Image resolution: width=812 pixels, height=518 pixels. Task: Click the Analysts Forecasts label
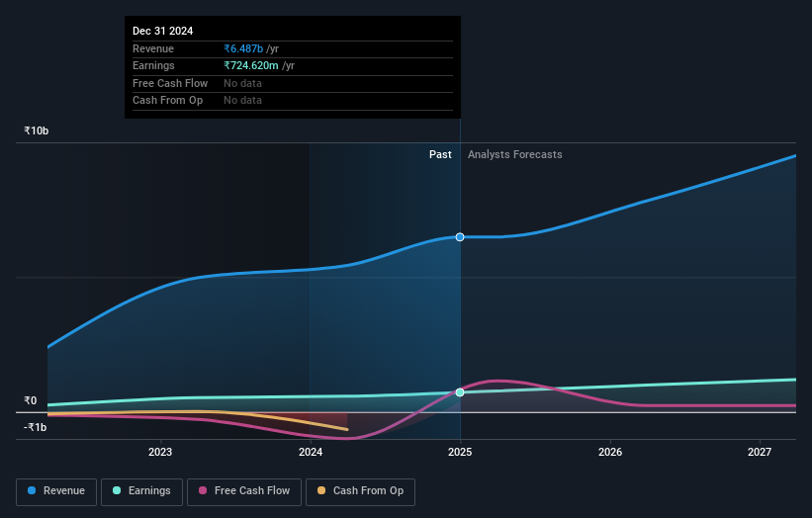click(514, 154)
